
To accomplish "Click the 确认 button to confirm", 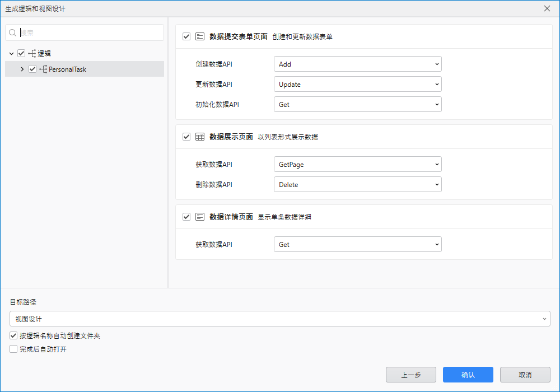I will (468, 375).
